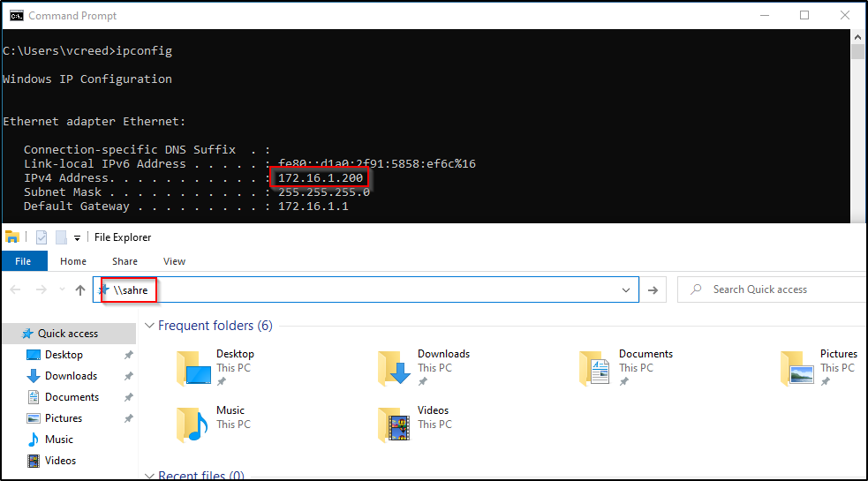Viewport: 868px width, 481px height.
Task: Click the pin icon next to Desktop in sidebar
Action: (x=128, y=355)
